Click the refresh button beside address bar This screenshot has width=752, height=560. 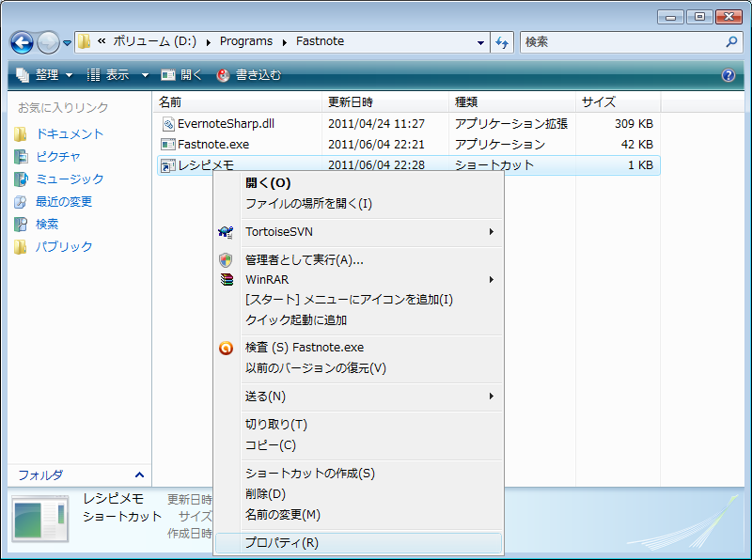pos(502,42)
